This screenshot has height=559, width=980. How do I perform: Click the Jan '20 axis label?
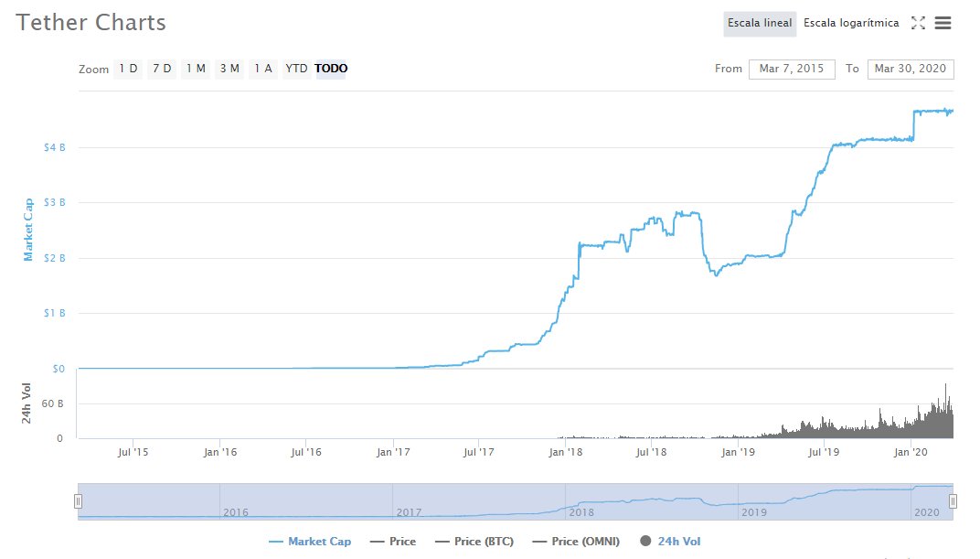[911, 452]
